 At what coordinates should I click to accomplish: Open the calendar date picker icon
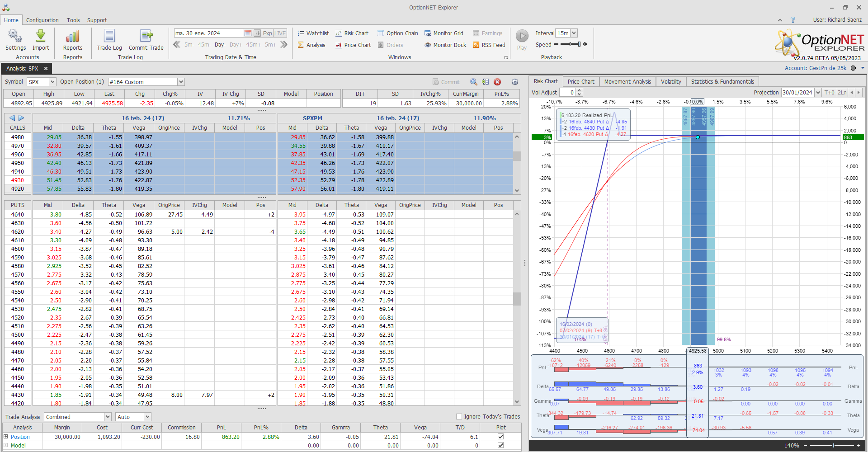[248, 33]
